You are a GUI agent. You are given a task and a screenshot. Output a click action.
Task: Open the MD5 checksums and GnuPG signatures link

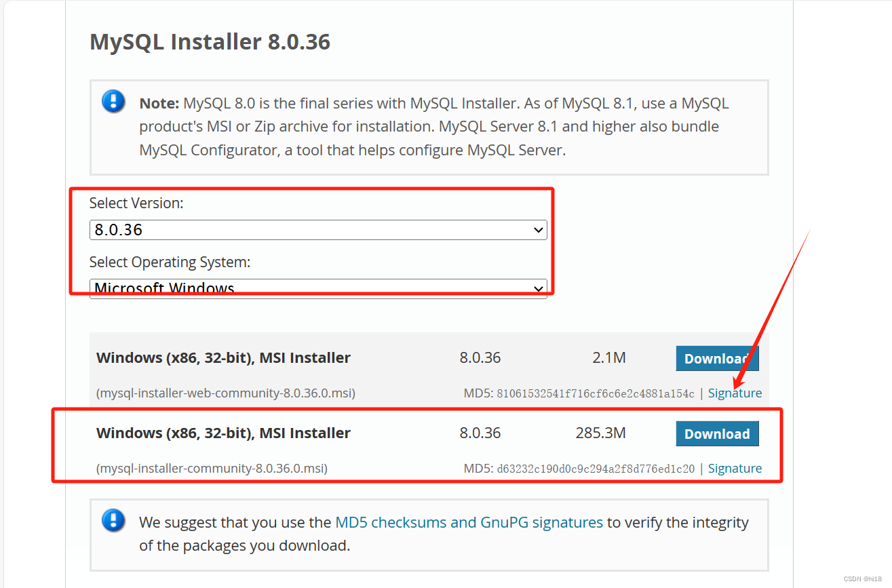[x=469, y=522]
